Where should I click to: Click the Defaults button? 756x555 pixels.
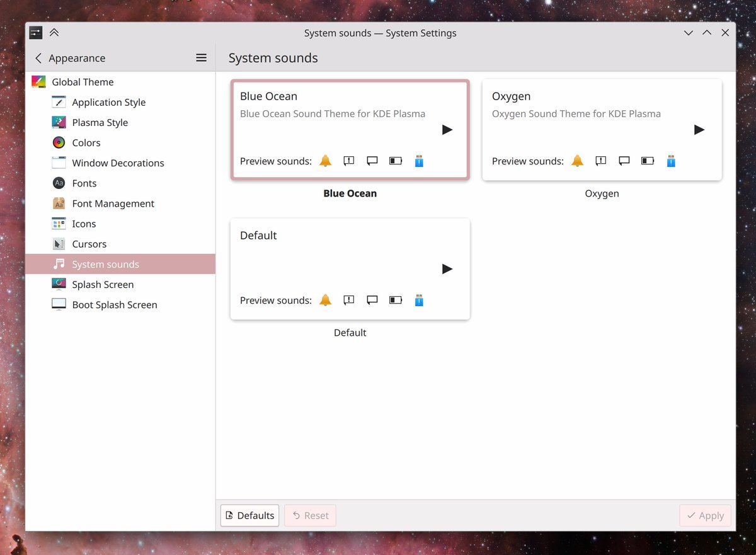point(249,515)
